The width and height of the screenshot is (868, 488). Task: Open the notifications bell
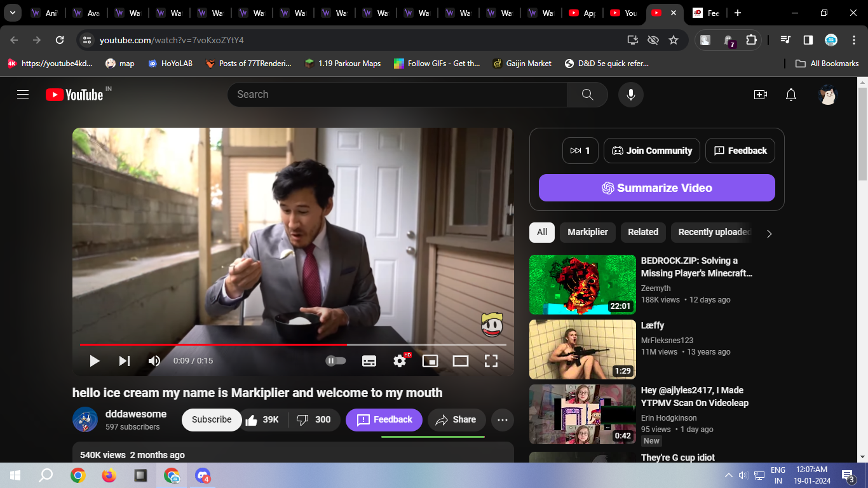coord(791,95)
